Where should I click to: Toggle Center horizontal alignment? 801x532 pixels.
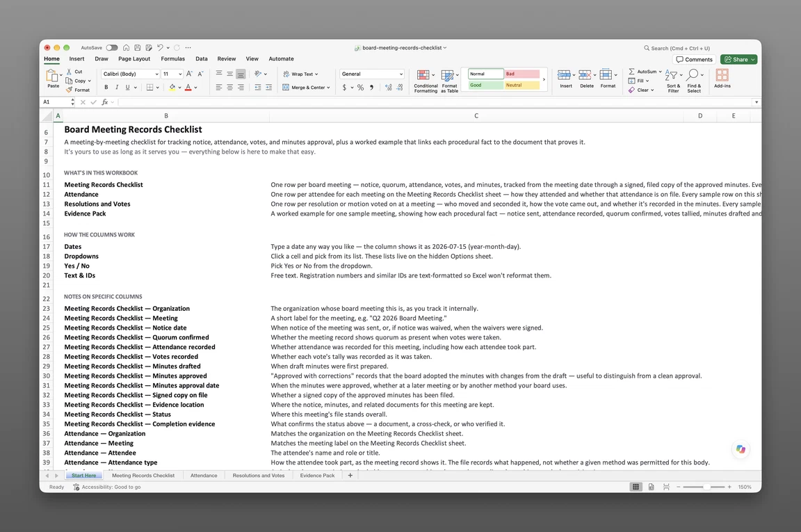[230, 88]
